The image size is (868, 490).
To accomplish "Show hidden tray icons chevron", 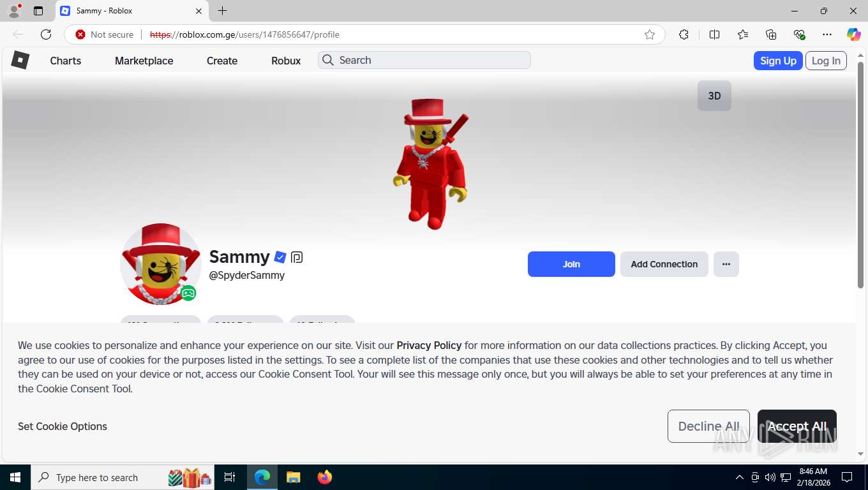I will pos(740,477).
